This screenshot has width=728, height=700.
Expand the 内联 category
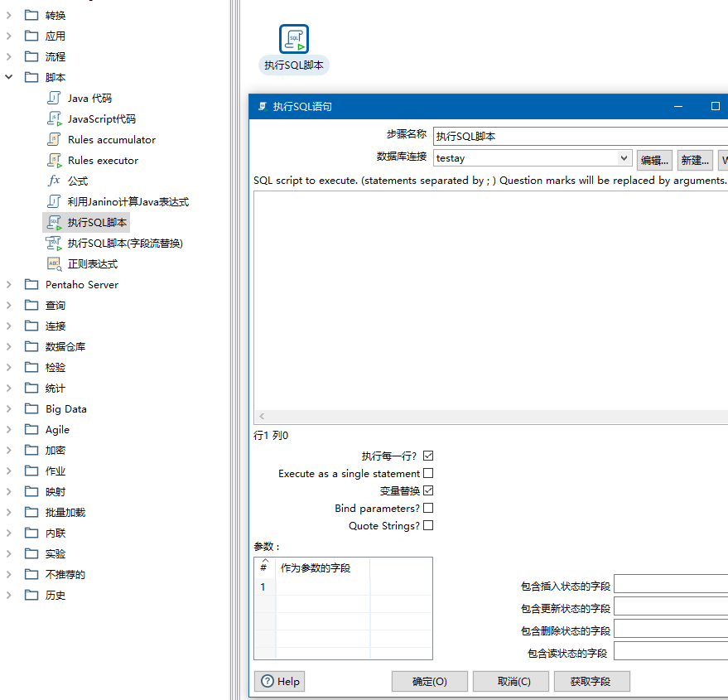click(x=9, y=533)
